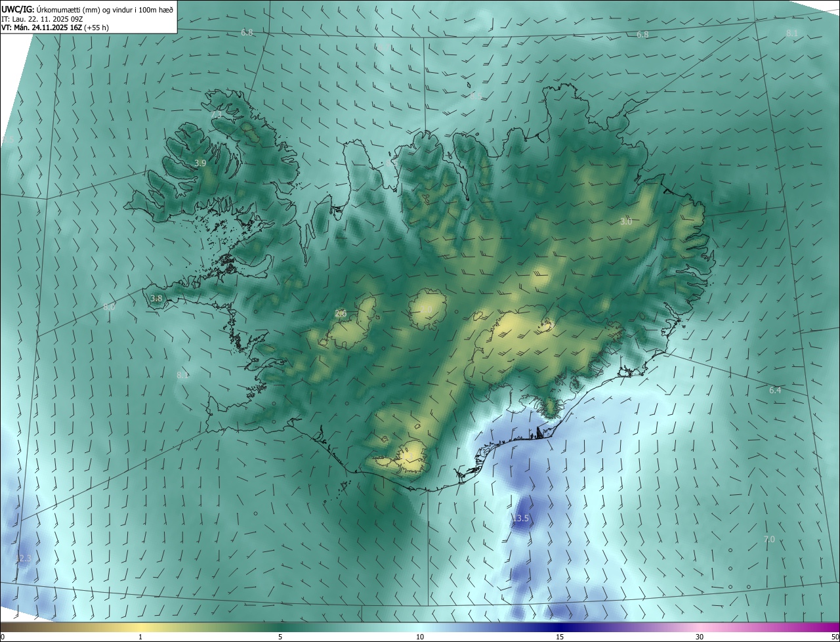Click the 13.5 maximum value label offshore

[520, 519]
